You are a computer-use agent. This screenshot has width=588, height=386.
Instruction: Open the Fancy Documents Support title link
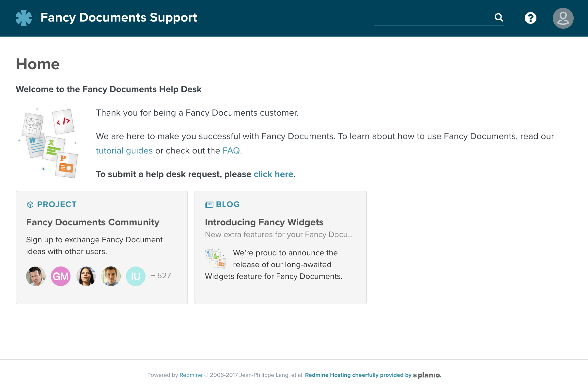[119, 18]
